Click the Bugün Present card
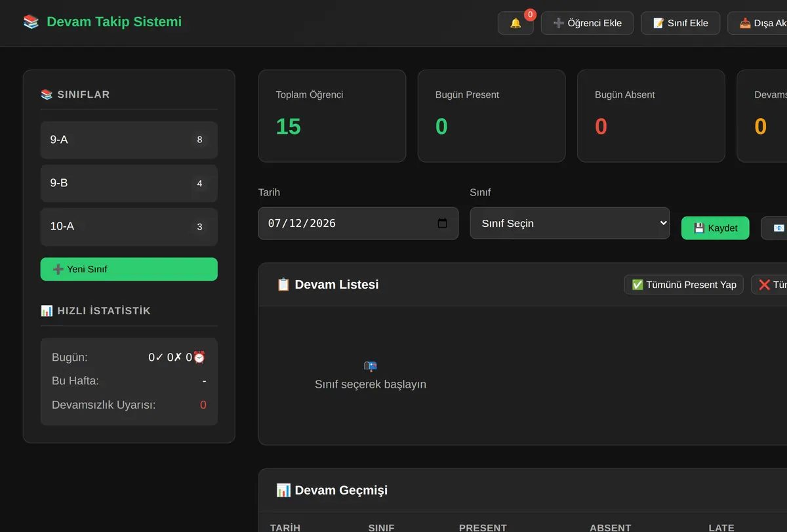 click(492, 116)
